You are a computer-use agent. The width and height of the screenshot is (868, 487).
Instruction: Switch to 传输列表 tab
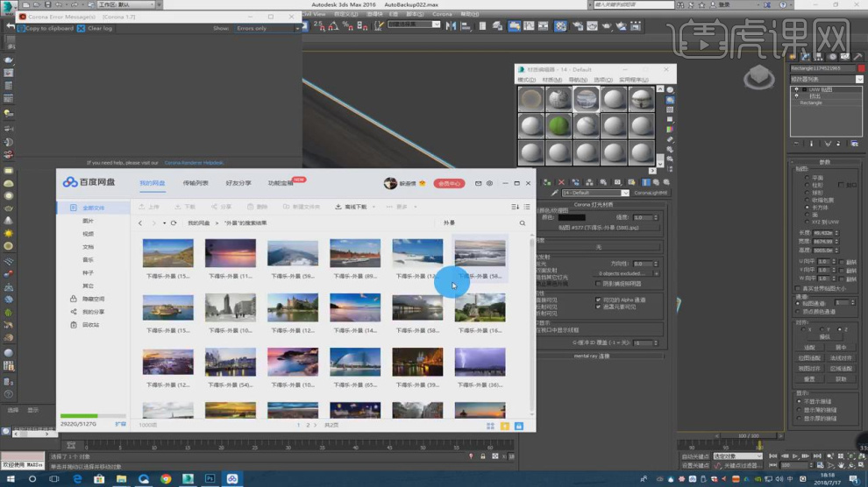[x=196, y=183]
